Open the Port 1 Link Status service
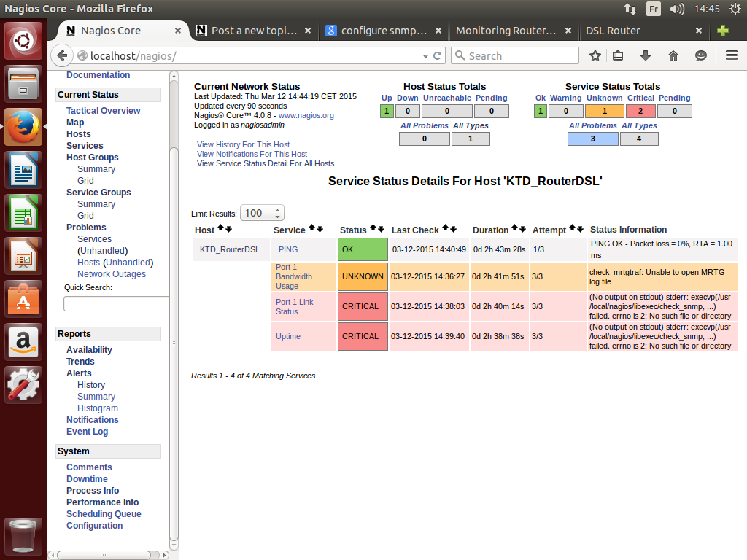The height and width of the screenshot is (560, 747). click(x=294, y=306)
